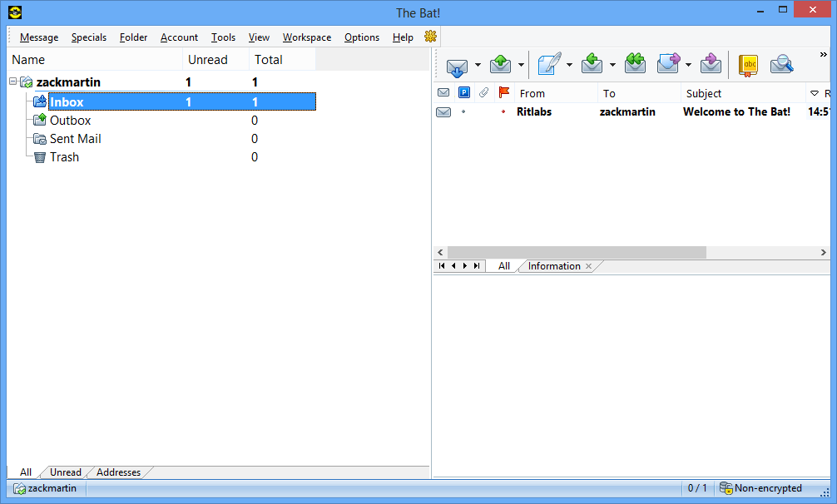Click the Total column header in folder tree
The height and width of the screenshot is (504, 837).
282,59
